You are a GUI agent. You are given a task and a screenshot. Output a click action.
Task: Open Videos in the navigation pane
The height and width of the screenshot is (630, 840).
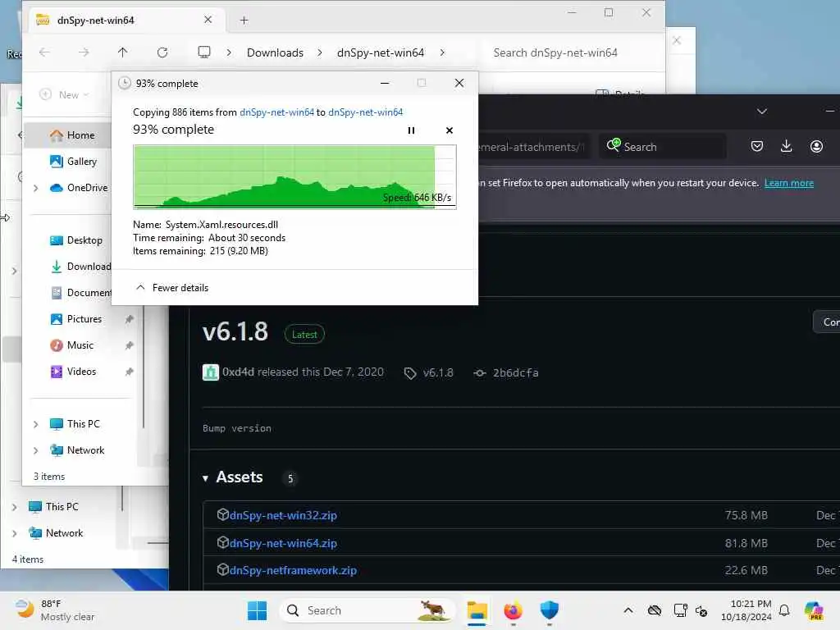coord(72,372)
